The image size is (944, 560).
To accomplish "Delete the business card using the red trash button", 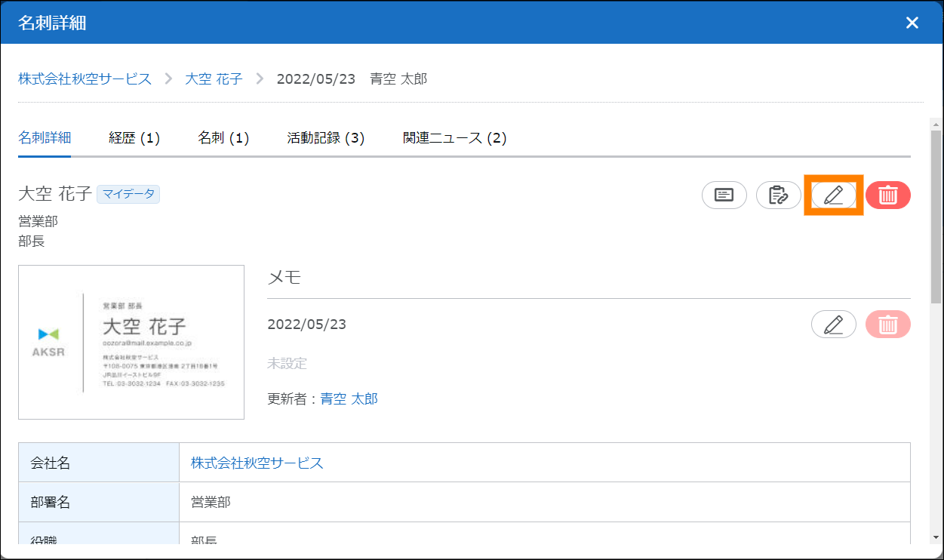I will point(888,195).
